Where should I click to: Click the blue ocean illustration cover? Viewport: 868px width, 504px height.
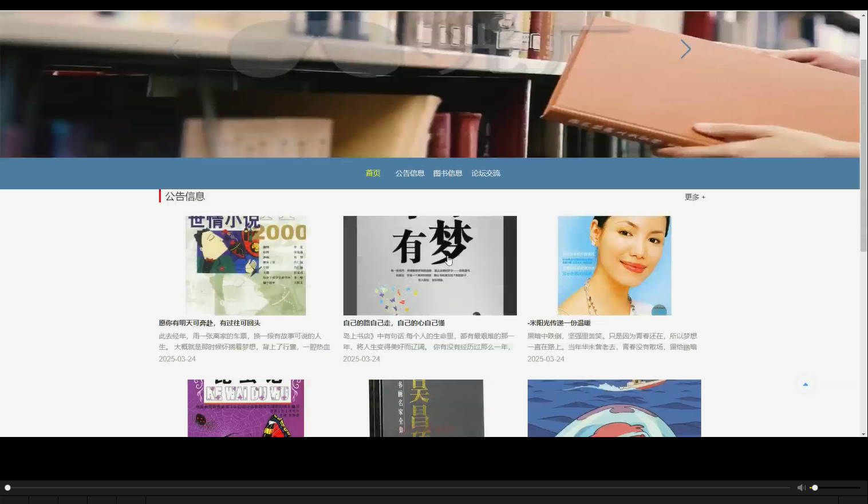[614, 408]
